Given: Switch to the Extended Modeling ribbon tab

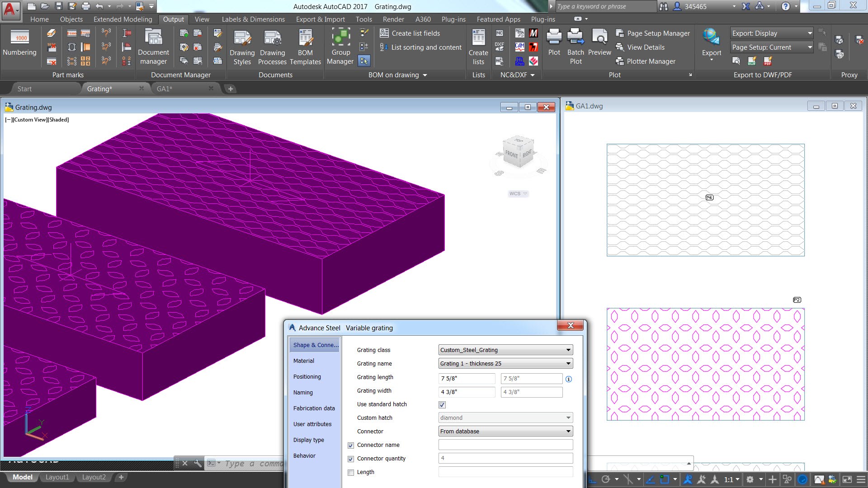Looking at the screenshot, I should coord(123,19).
